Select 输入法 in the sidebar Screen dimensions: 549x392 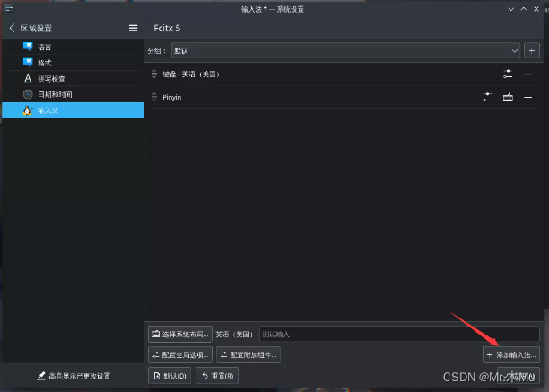point(73,110)
